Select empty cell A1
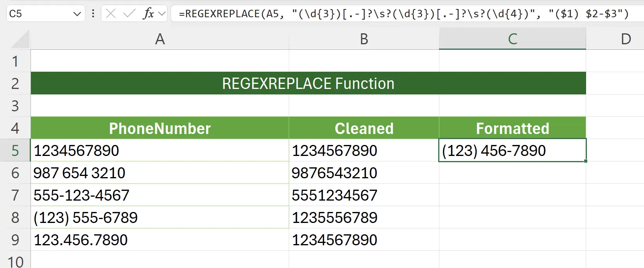The image size is (644, 268). point(160,61)
